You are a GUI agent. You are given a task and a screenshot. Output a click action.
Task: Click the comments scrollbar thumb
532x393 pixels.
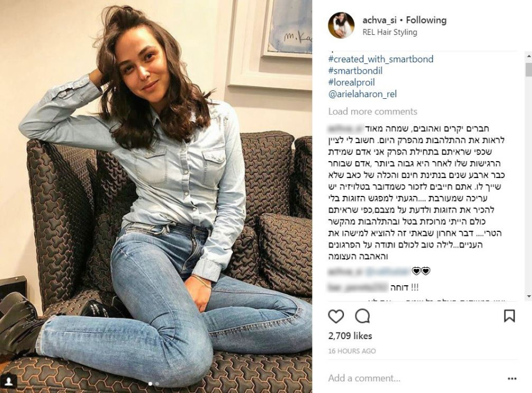click(529, 69)
